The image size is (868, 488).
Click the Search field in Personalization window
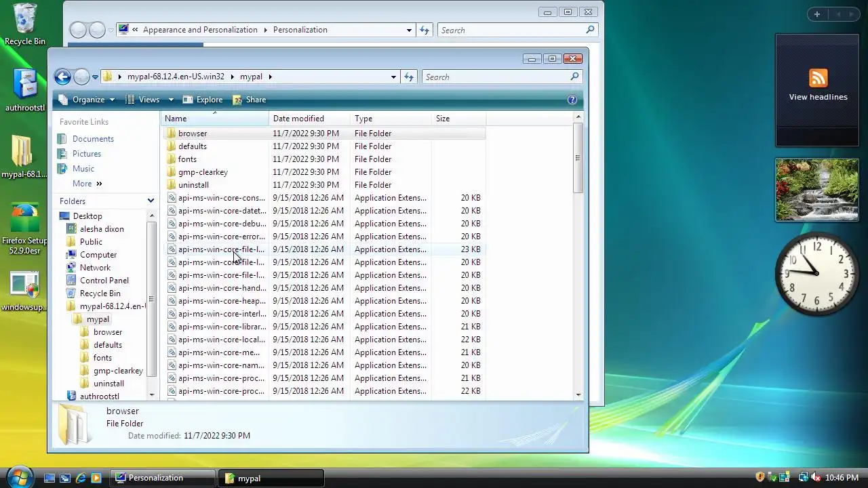(x=511, y=30)
